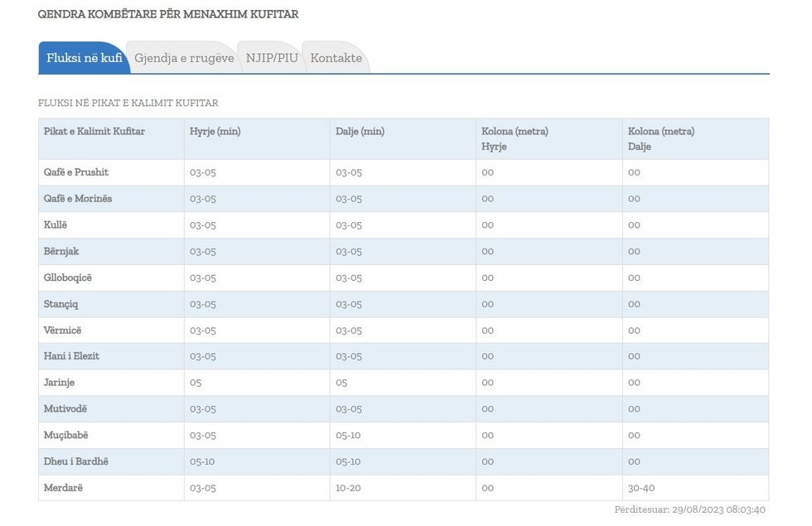Click the Qafë e Morinës row label
The image size is (812, 526).
[x=78, y=199]
